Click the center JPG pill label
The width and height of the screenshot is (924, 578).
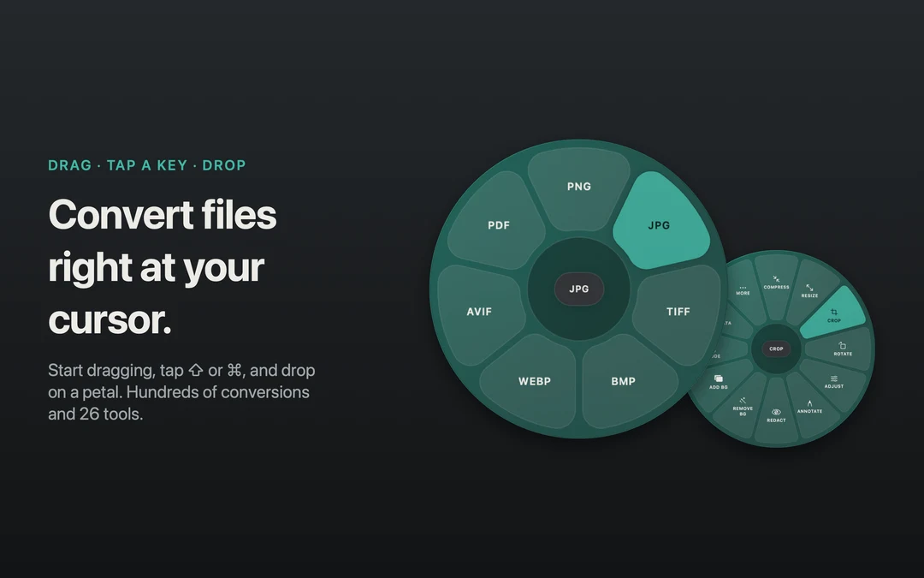(578, 289)
